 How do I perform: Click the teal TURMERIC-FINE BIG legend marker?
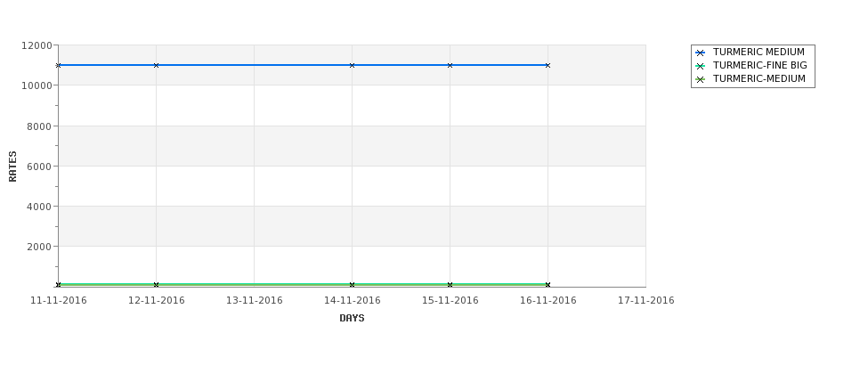700,66
